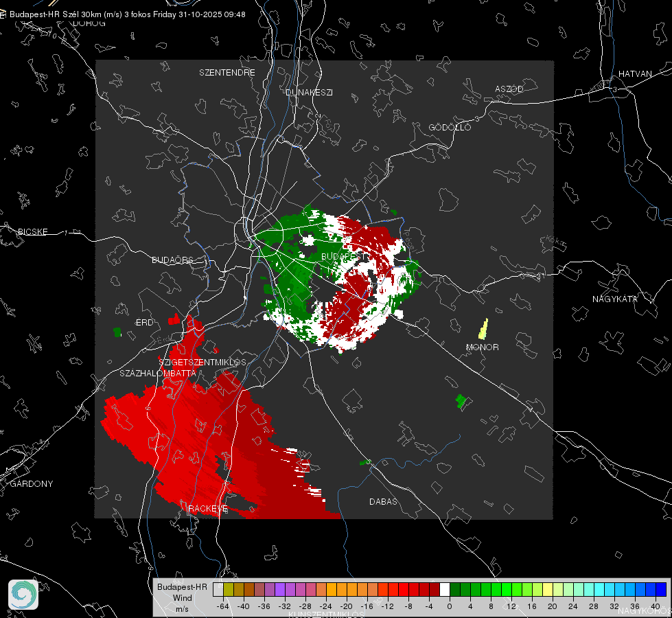Click the legend value 24
The width and height of the screenshot is (672, 618).
(x=573, y=606)
